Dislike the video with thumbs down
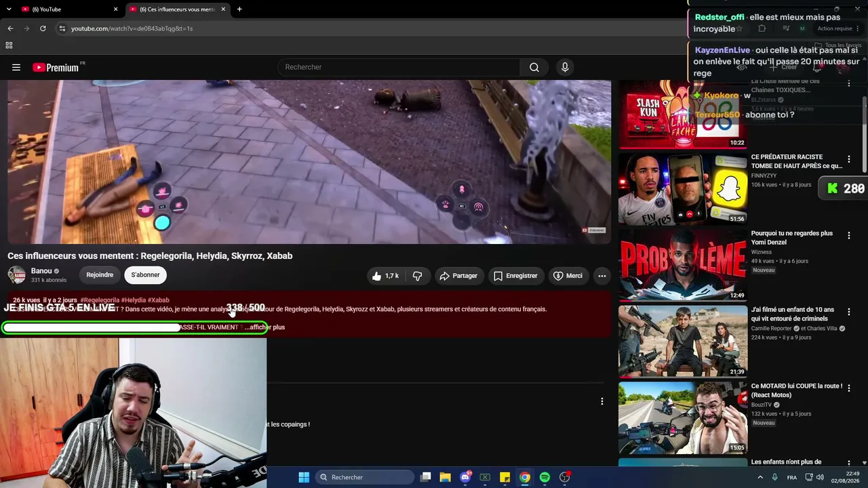The height and width of the screenshot is (488, 868). [418, 276]
